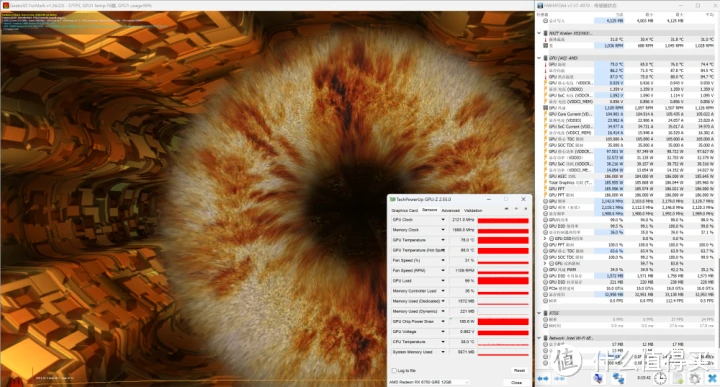Click the GPU ASIC power row in HWiNFO
This screenshot has width=720, height=387.
pos(628,176)
